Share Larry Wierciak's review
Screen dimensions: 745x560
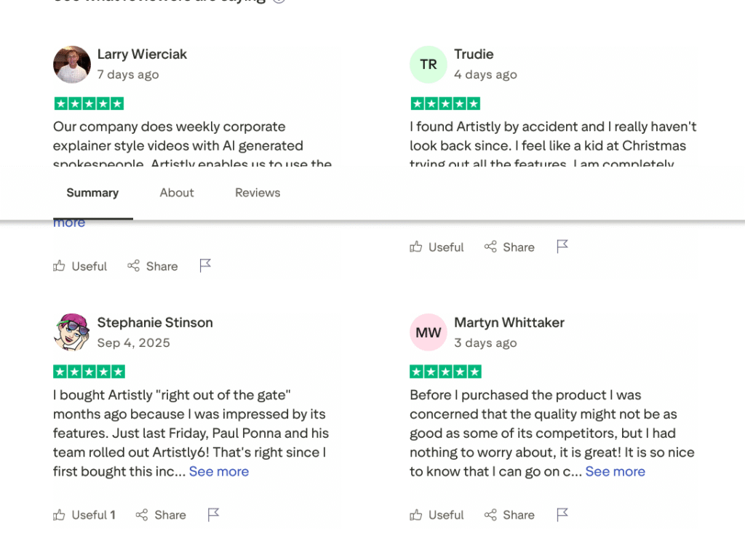click(153, 266)
